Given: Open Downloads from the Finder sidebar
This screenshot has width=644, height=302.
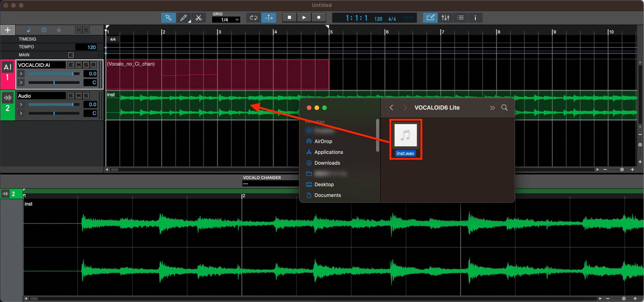Looking at the screenshot, I should click(327, 163).
